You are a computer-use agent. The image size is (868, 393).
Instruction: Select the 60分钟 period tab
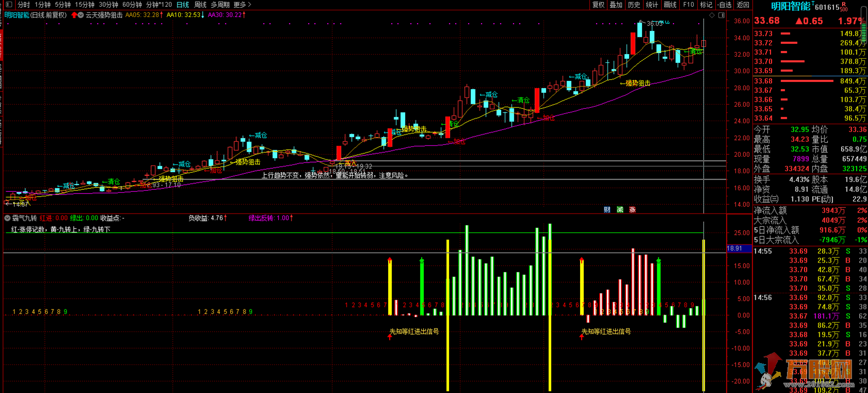(x=132, y=5)
